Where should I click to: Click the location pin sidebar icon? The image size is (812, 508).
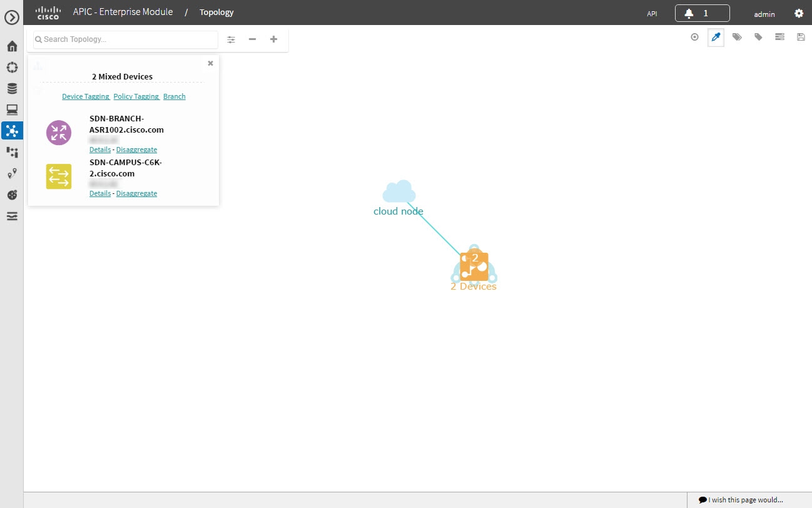tap(12, 173)
